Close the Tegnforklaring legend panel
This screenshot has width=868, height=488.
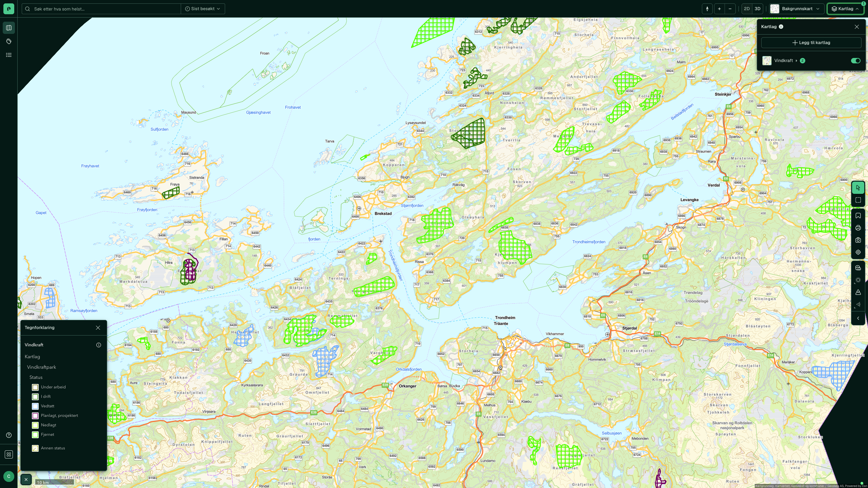click(98, 328)
